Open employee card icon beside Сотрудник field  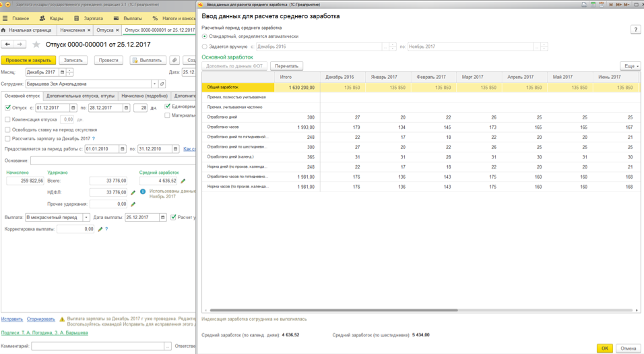point(162,84)
